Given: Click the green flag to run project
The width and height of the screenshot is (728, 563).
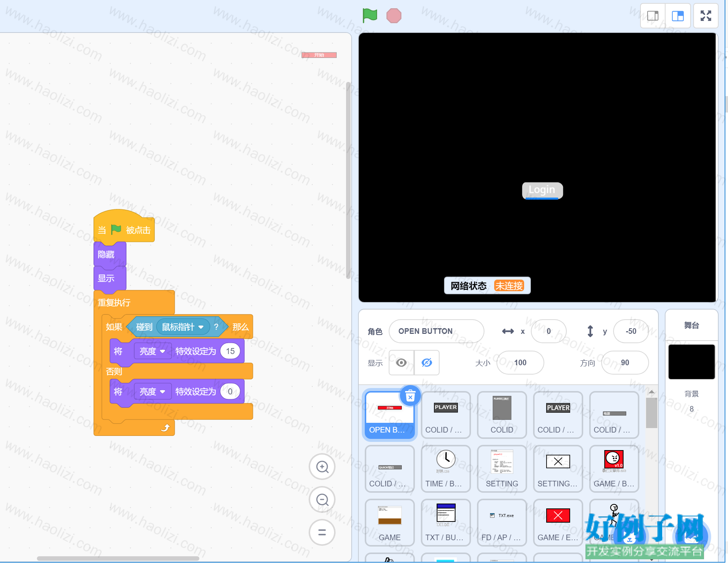Looking at the screenshot, I should click(370, 16).
